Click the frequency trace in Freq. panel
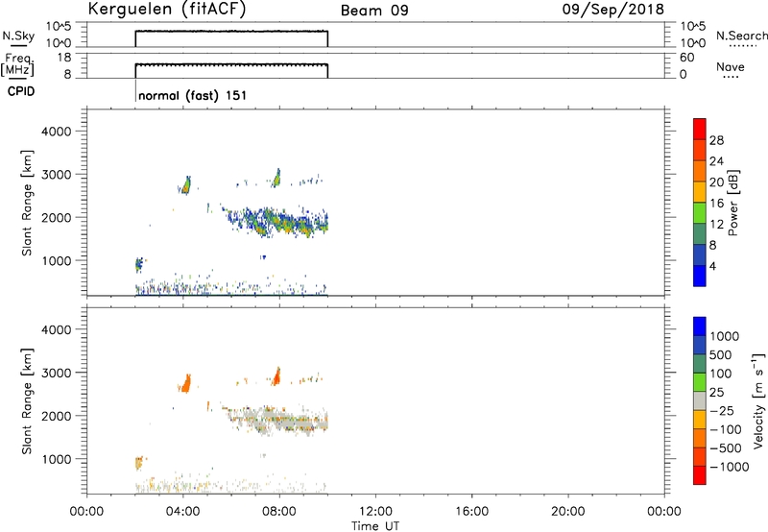This screenshot has height=532, width=768. pos(231,64)
